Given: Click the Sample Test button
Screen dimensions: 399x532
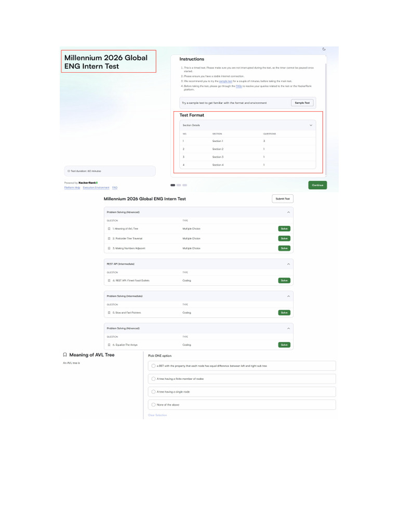Looking at the screenshot, I should (302, 103).
